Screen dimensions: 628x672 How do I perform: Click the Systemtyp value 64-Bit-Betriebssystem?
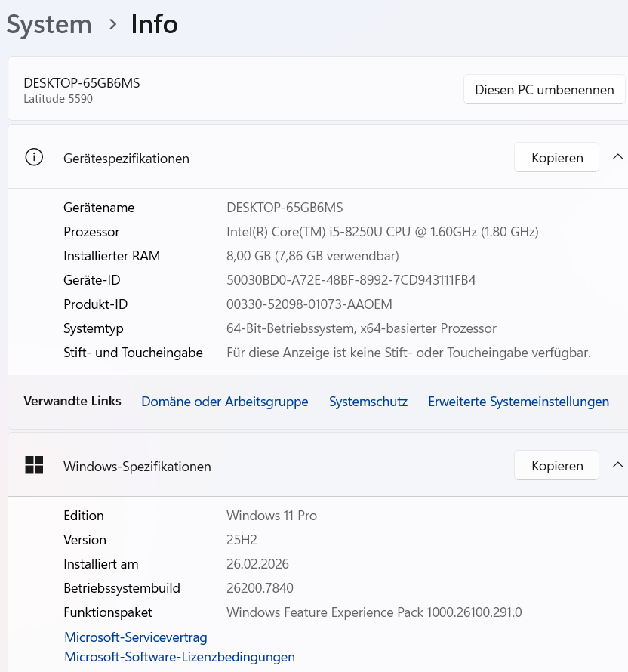[361, 328]
